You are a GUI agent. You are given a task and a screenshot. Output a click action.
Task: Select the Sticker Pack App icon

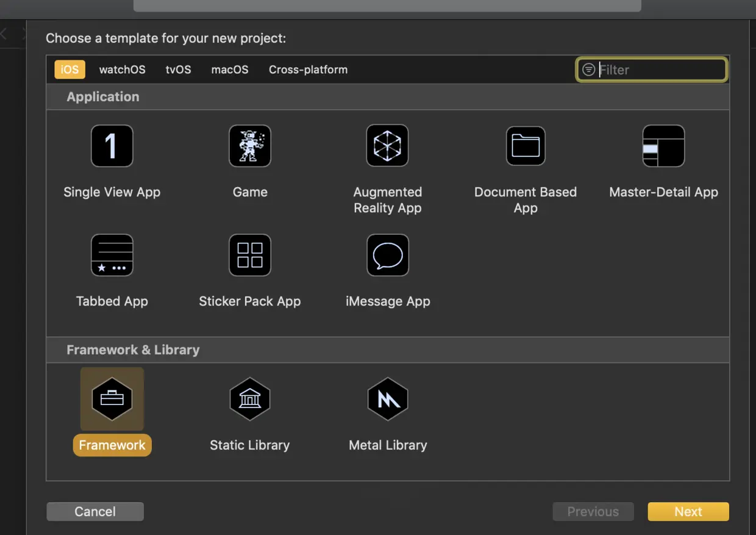tap(250, 255)
